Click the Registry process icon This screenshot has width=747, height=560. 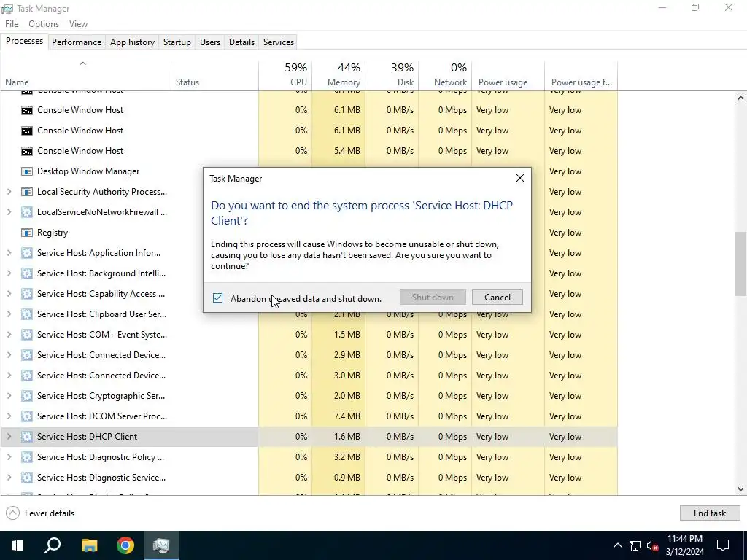click(27, 233)
